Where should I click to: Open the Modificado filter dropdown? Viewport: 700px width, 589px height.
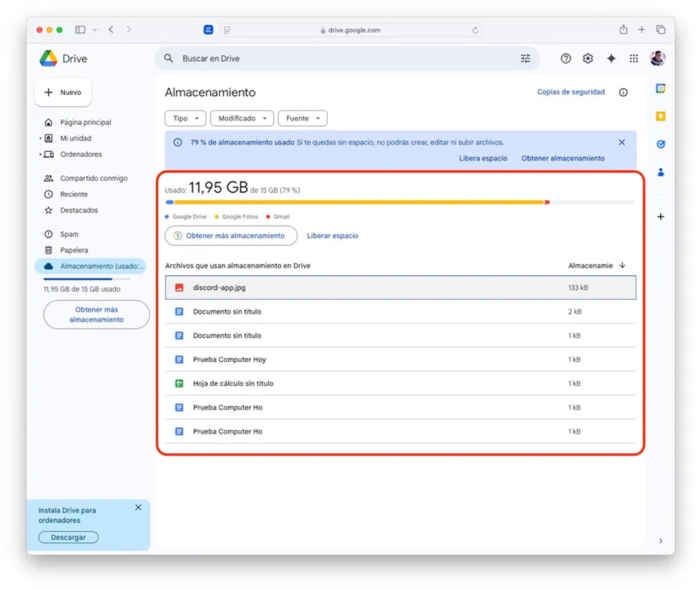tap(242, 118)
